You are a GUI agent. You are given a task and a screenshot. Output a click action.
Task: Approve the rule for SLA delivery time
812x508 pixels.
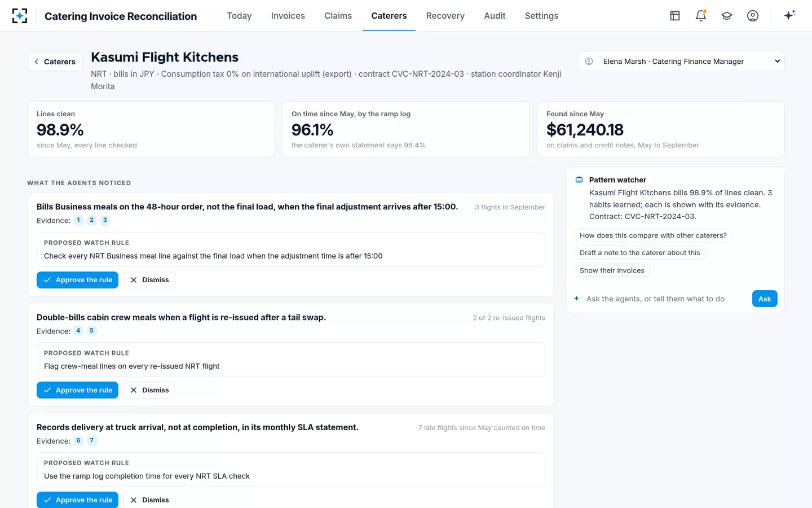[x=77, y=500]
